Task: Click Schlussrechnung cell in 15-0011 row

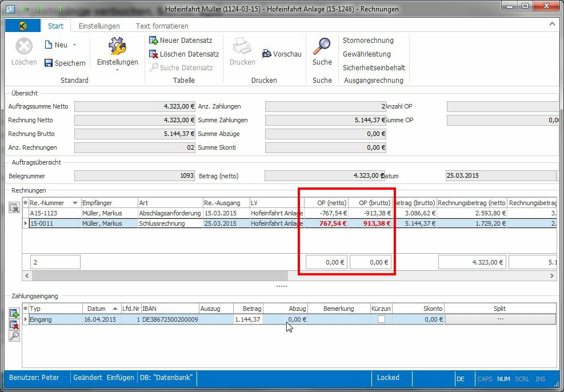Action: [x=170, y=223]
